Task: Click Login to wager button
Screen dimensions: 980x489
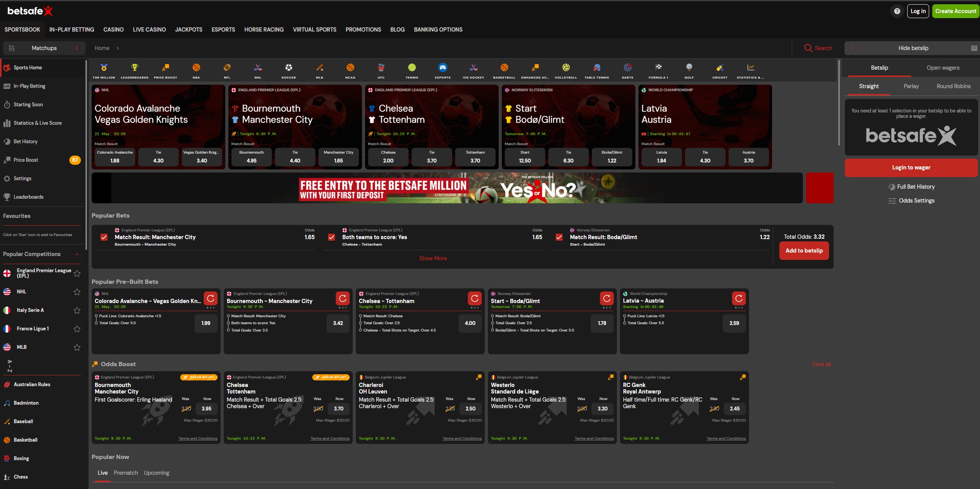Action: click(911, 167)
